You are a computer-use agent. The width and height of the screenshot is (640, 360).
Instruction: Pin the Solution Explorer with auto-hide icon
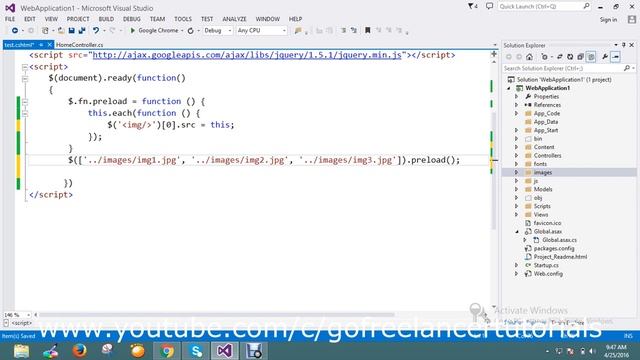tap(624, 45)
